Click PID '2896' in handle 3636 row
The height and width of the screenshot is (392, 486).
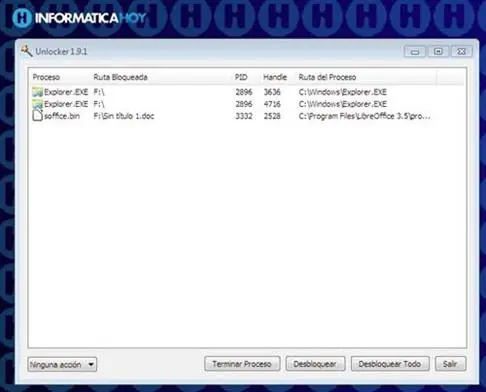click(x=244, y=92)
